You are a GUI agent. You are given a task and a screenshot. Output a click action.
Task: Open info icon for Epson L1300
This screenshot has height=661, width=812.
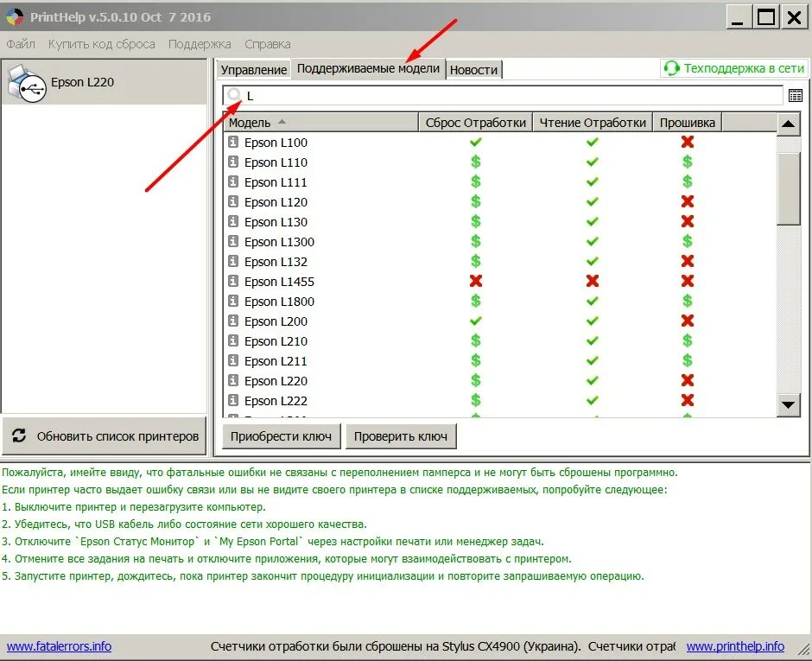pyautogui.click(x=233, y=241)
